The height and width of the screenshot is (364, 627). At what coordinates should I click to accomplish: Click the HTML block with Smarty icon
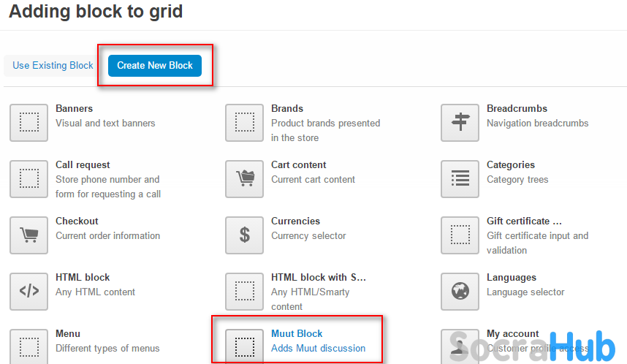(x=244, y=292)
